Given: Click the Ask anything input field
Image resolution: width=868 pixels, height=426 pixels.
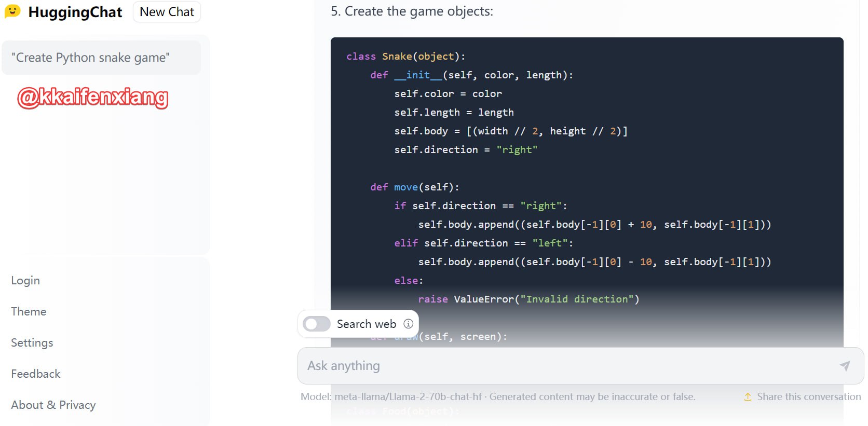Looking at the screenshot, I should point(580,366).
